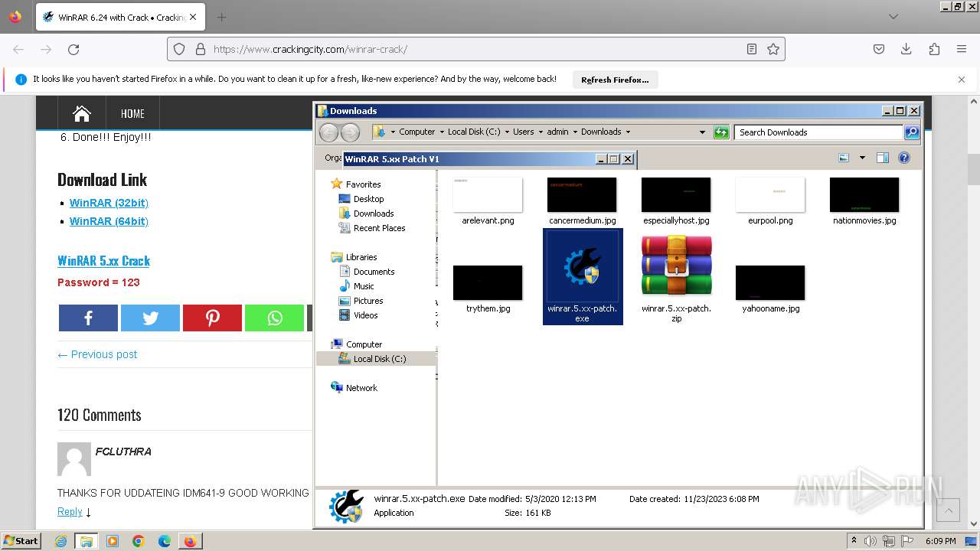Select winrar.5.xx-patch.zip archive
This screenshot has width=980, height=551.
(677, 277)
